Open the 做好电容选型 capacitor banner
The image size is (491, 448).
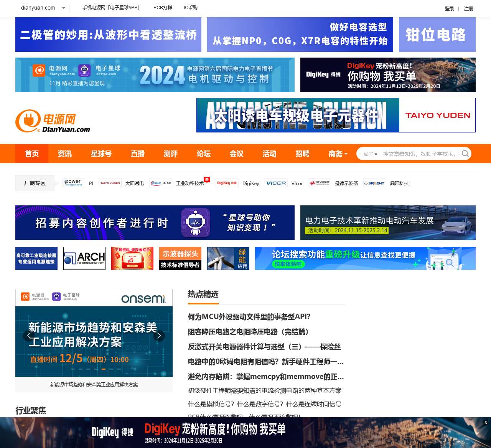pos(300,35)
